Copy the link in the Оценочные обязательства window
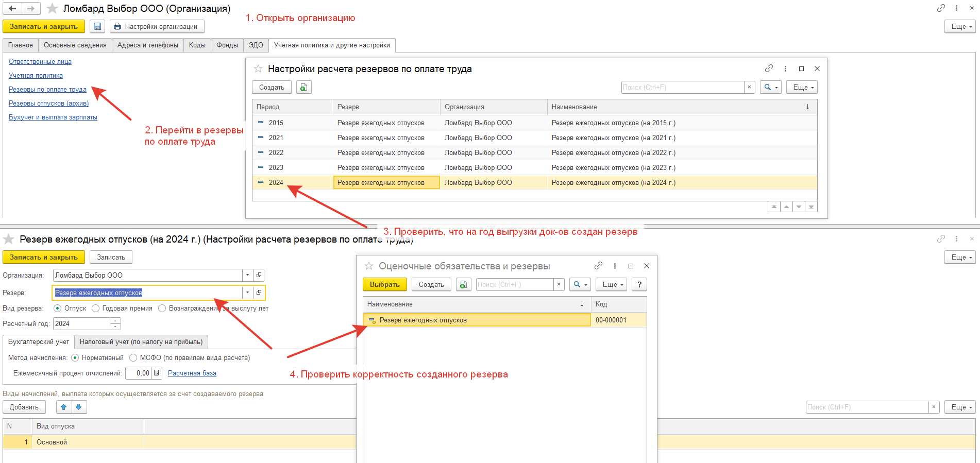This screenshot has height=463, width=980. [x=598, y=266]
